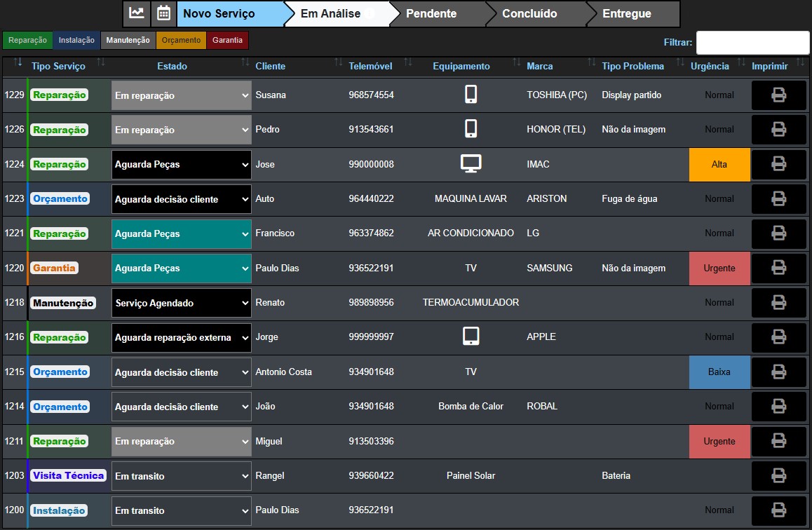Print service 1216 for Jorge
The width and height of the screenshot is (812, 530).
[778, 337]
